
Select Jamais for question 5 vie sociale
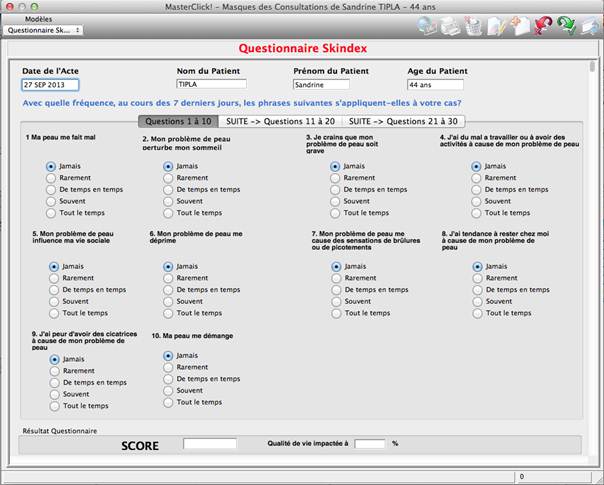[x=54, y=267]
